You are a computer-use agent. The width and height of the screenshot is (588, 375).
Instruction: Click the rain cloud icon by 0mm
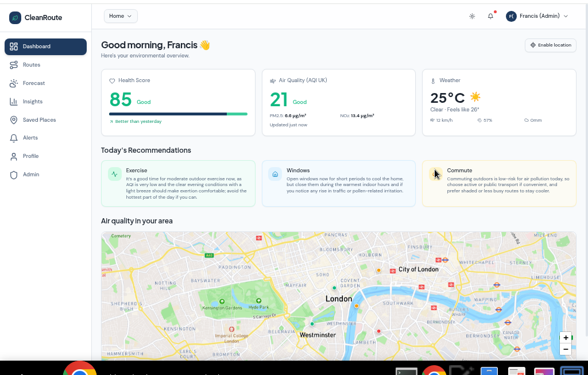pos(527,121)
